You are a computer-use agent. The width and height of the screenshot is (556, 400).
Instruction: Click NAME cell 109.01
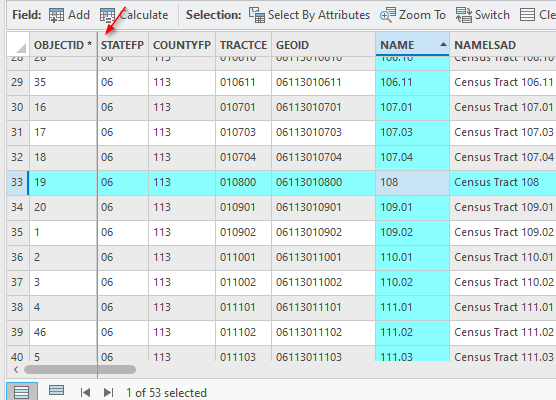point(412,207)
